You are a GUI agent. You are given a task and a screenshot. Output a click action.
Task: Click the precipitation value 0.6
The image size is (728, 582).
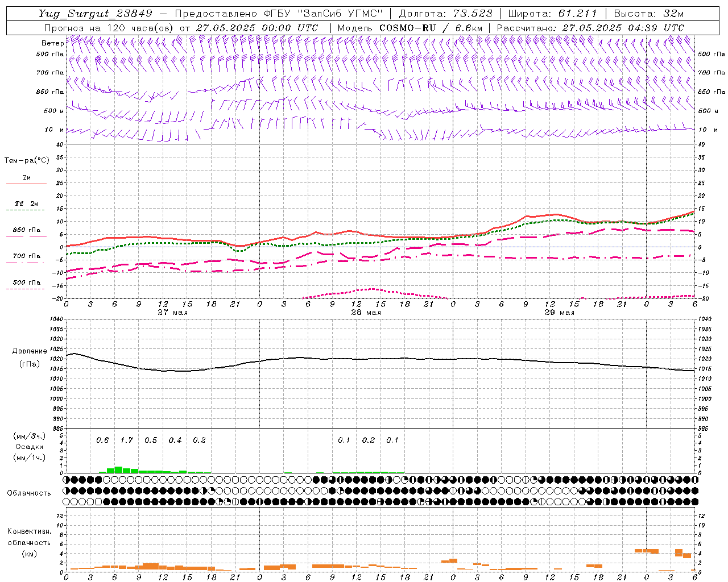pyautogui.click(x=102, y=440)
